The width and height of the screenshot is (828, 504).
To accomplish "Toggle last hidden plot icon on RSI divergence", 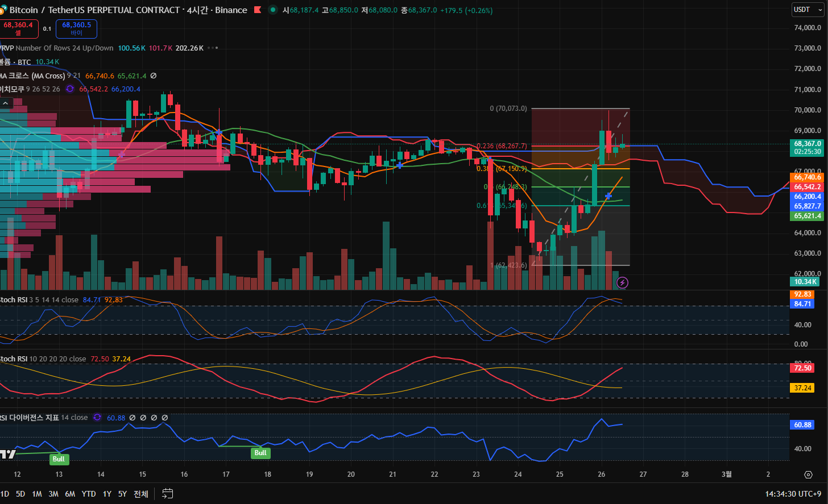I will (165, 418).
